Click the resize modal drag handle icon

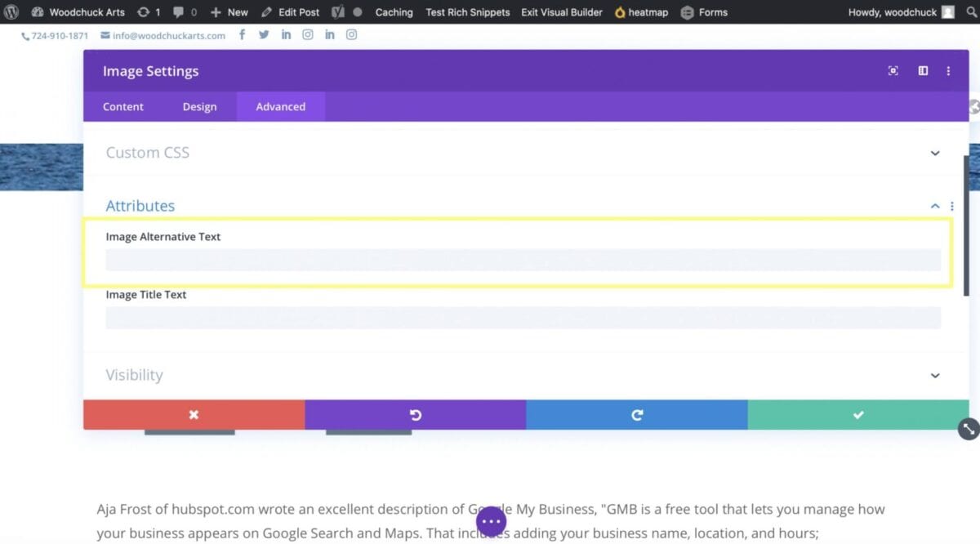tap(968, 428)
